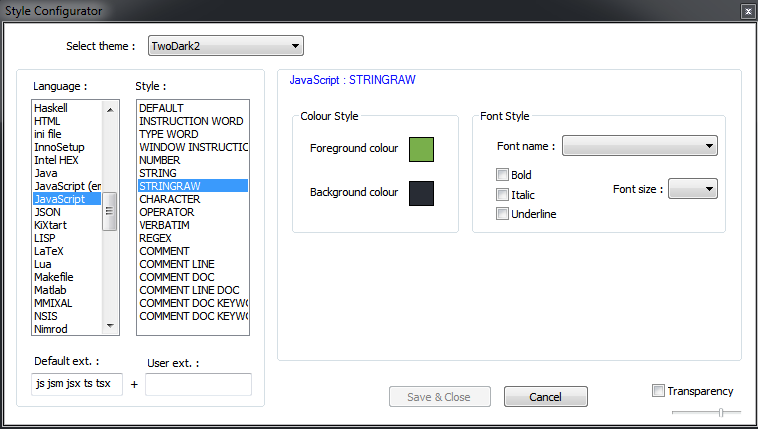The width and height of the screenshot is (758, 429).
Task: Select Java in the Language list
Action: pos(67,173)
